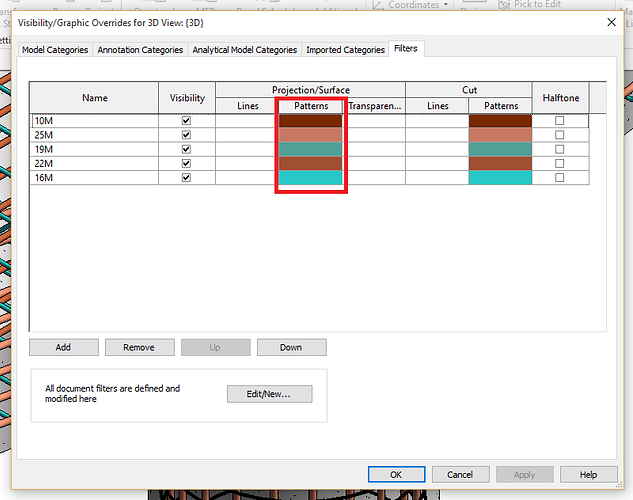Click cut Lines cell for 19M
The image size is (633, 500).
pos(437,149)
